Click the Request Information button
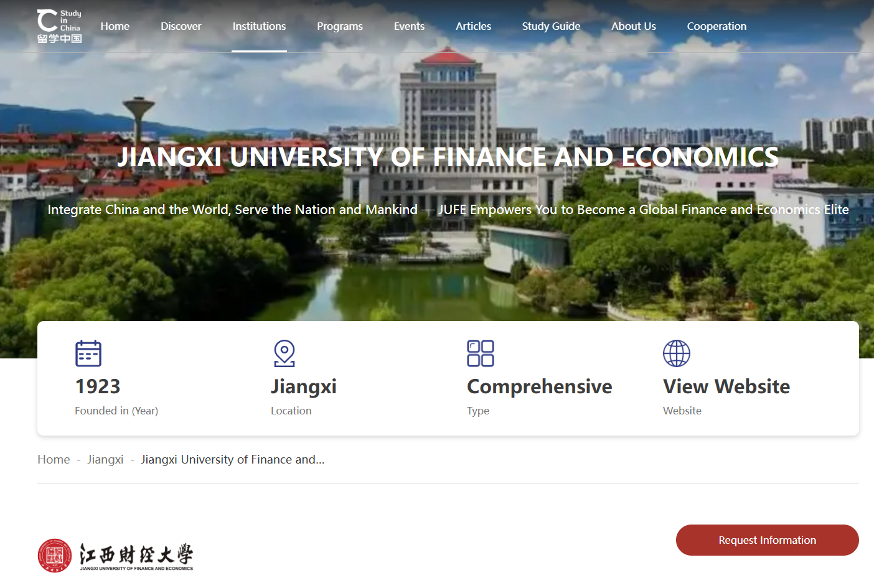 click(x=768, y=540)
